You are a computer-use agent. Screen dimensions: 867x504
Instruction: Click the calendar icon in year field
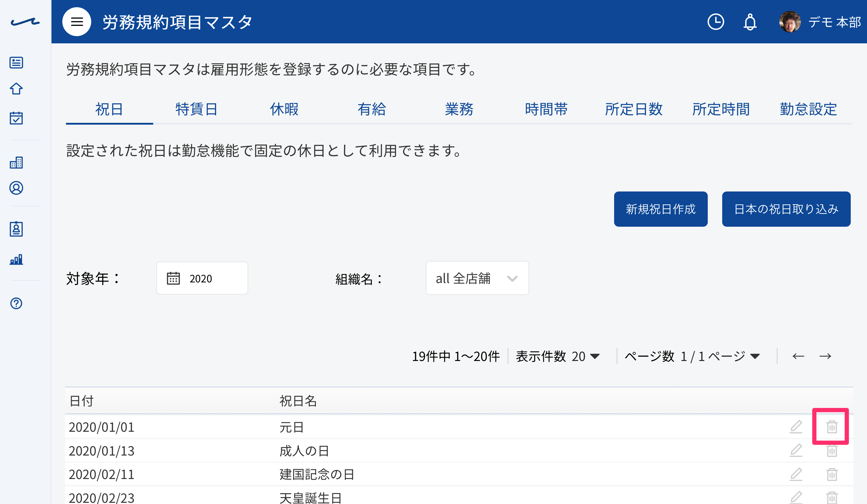[173, 278]
